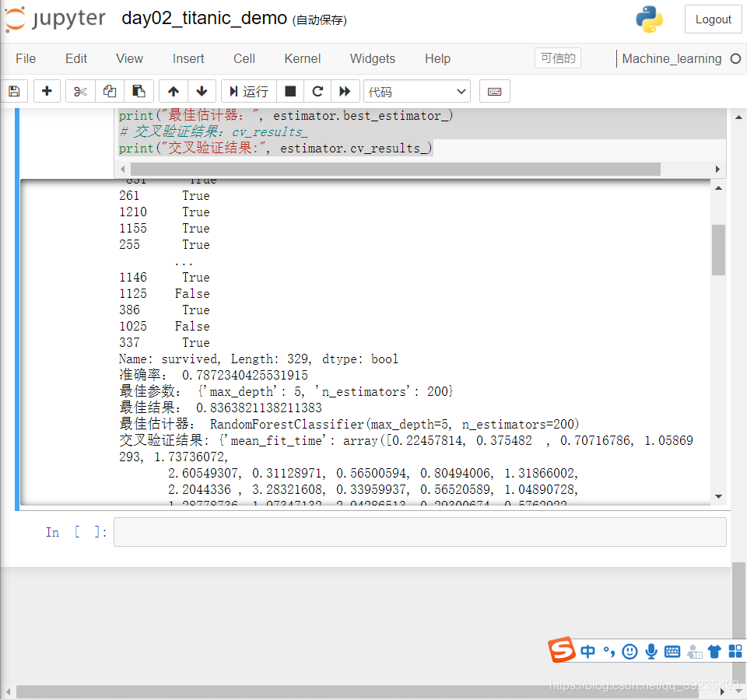747x700 pixels.
Task: Click the Sogou input method S logo
Action: pyautogui.click(x=561, y=649)
